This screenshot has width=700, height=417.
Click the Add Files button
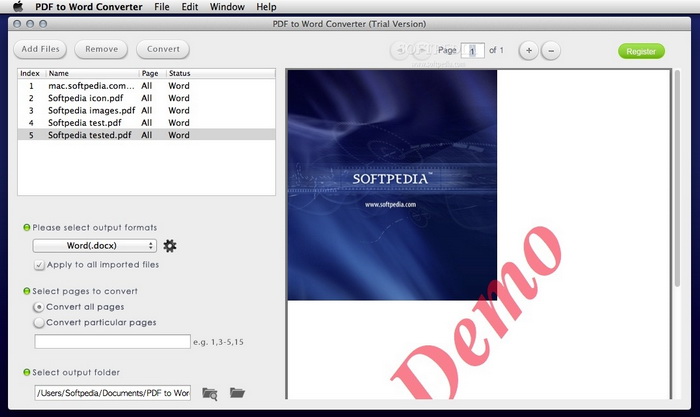click(40, 49)
